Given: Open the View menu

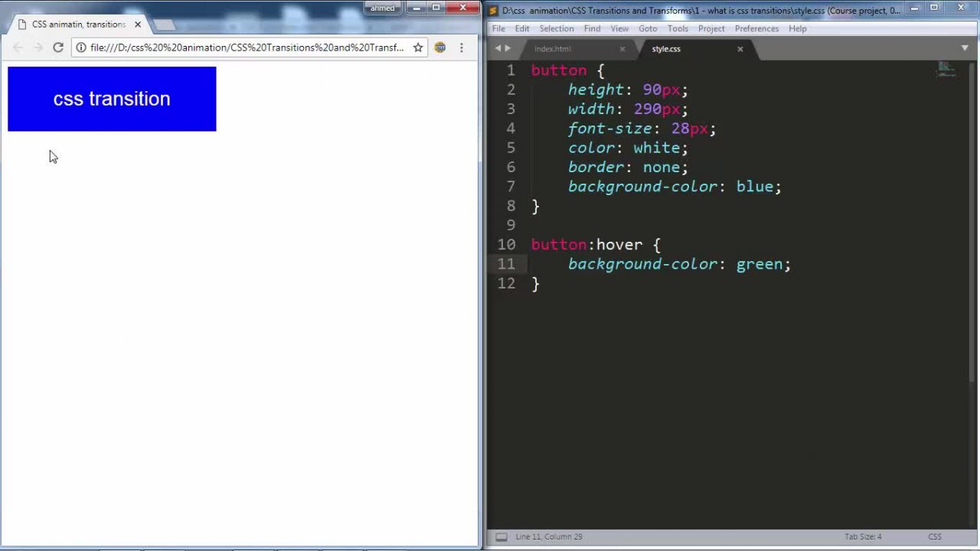Looking at the screenshot, I should coord(619,28).
